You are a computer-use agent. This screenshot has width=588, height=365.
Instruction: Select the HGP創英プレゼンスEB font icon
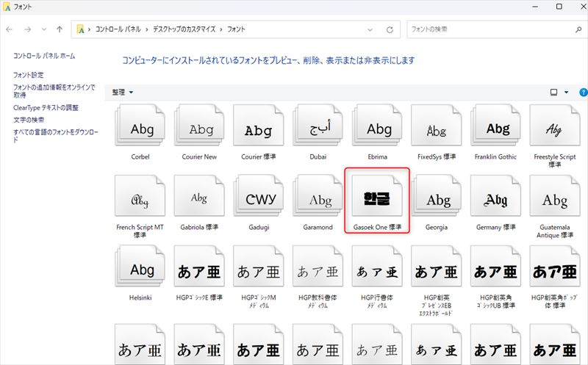click(436, 266)
